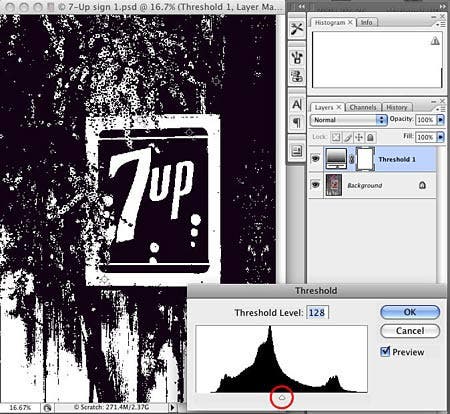This screenshot has height=414, width=450.
Task: Click the lock all icon
Action: pyautogui.click(x=370, y=137)
